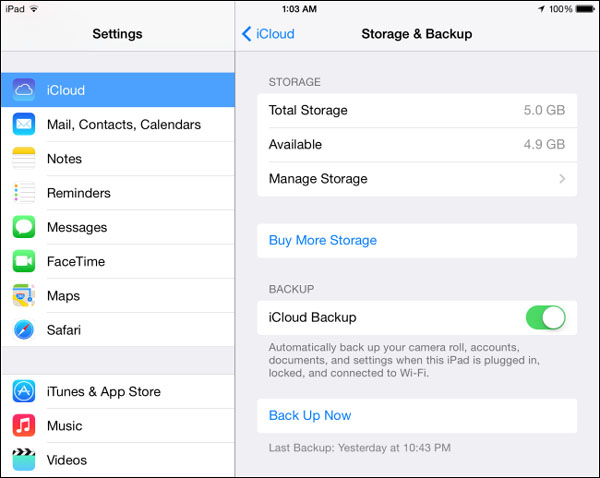
Task: Tap the location services arrow icon
Action: pyautogui.click(x=541, y=9)
